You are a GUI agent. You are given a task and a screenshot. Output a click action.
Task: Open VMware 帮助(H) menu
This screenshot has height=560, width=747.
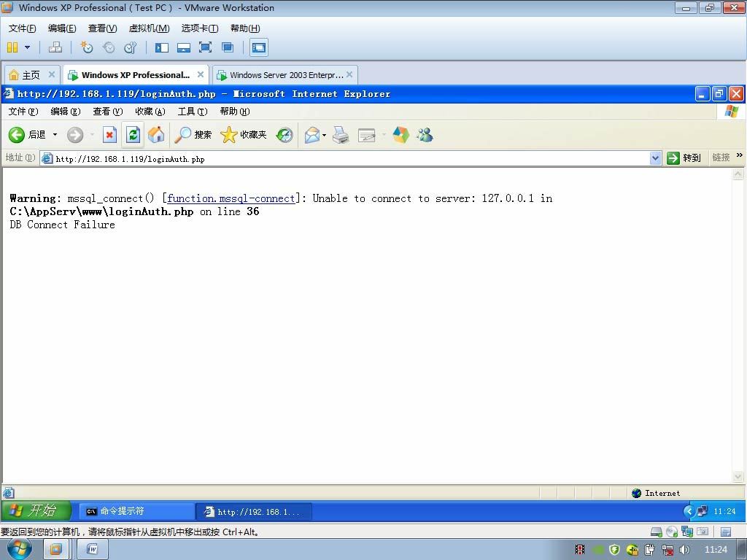click(x=245, y=28)
